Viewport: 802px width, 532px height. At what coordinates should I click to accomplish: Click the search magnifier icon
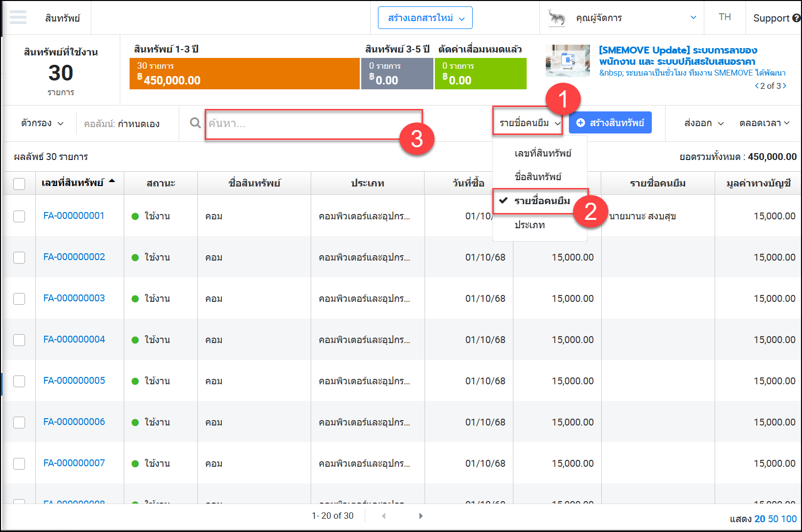click(195, 123)
